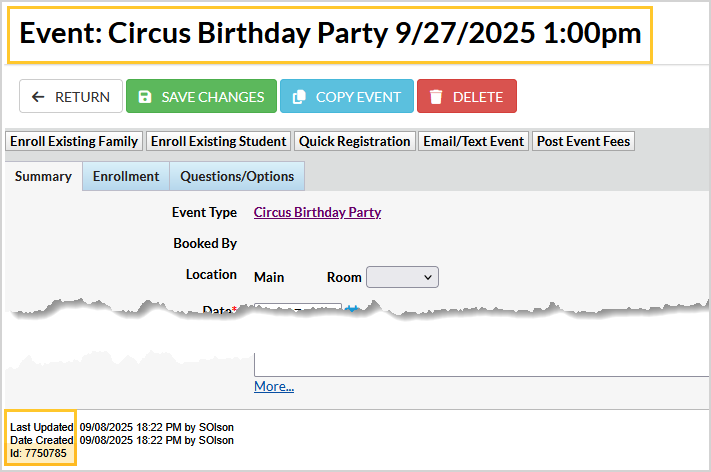Switch to the Enrollment tab
The width and height of the screenshot is (711, 472).
(126, 177)
